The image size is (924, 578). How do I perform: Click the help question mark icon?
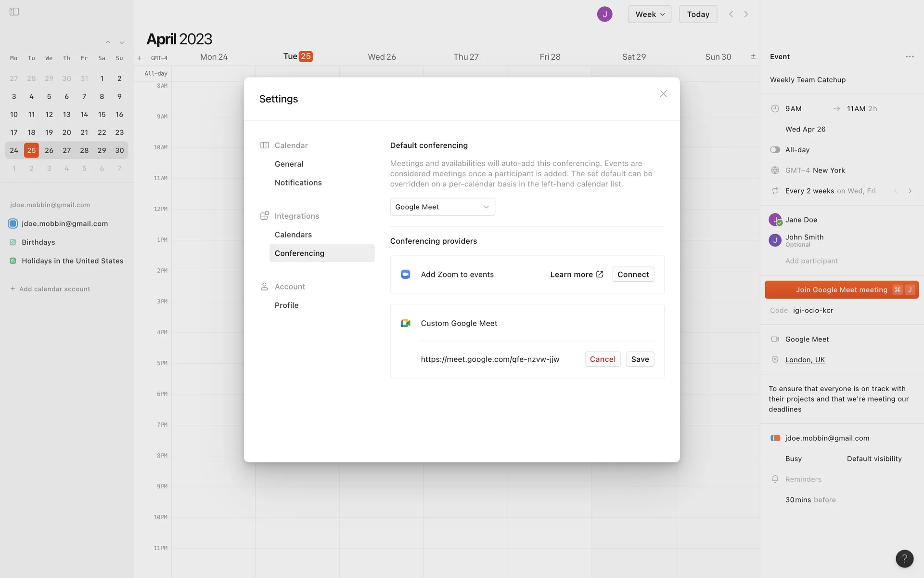click(904, 558)
